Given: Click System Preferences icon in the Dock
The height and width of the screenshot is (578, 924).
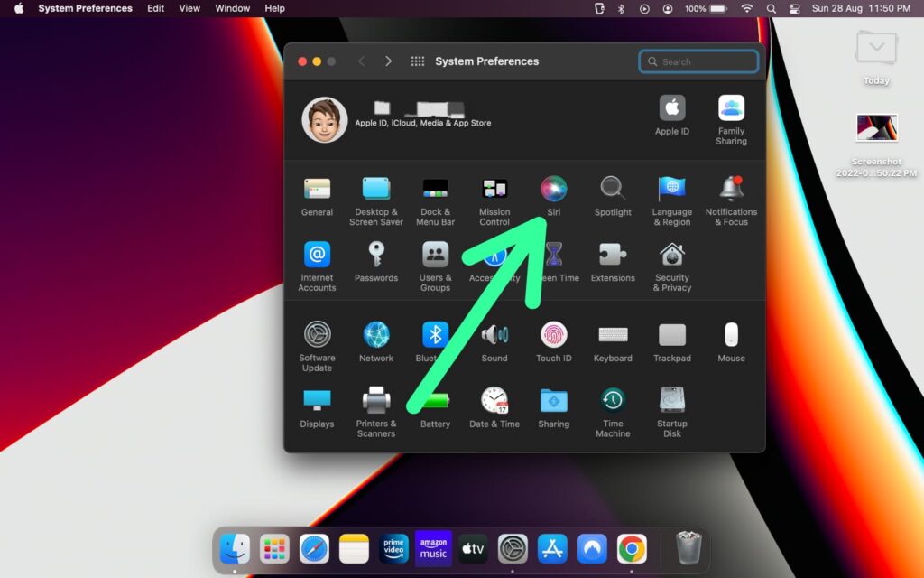Looking at the screenshot, I should [513, 549].
